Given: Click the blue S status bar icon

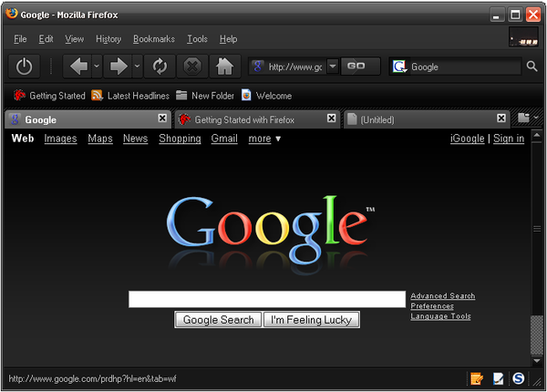Looking at the screenshot, I should point(519,378).
